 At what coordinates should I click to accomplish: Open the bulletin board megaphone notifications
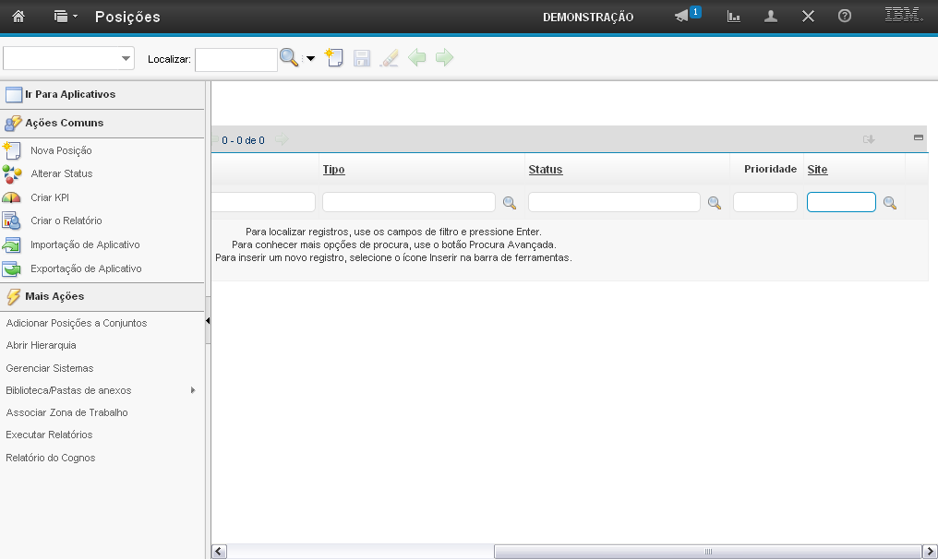683,17
